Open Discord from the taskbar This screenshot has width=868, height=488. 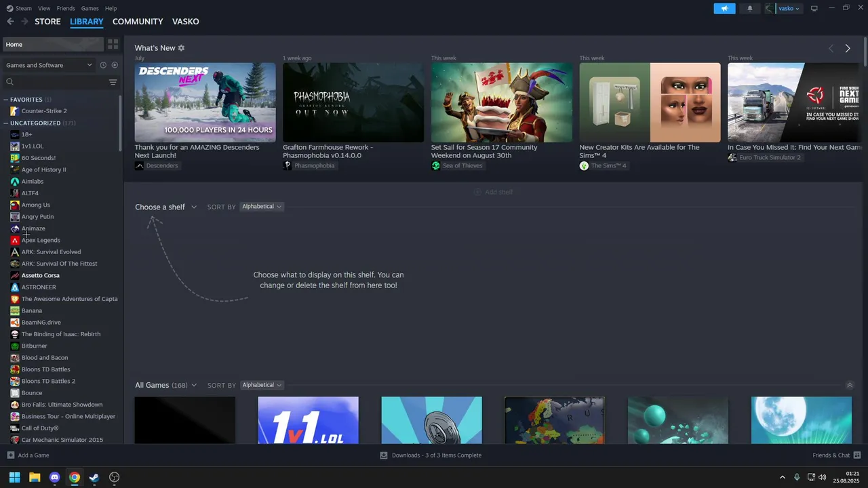pos(55,477)
